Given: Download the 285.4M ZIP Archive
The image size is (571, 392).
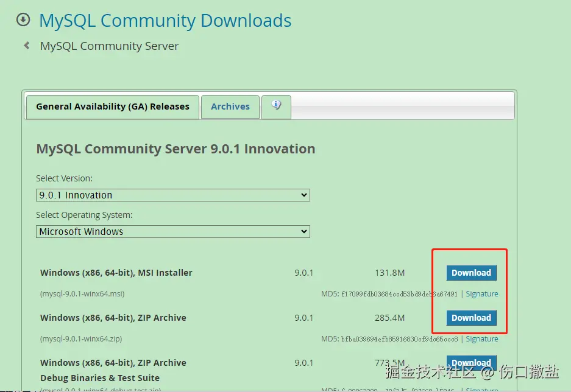Looking at the screenshot, I should coord(471,318).
